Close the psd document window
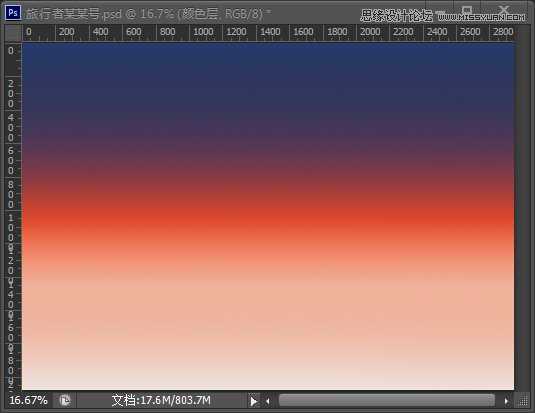Viewport: 535px width, 413px height. tap(504, 10)
